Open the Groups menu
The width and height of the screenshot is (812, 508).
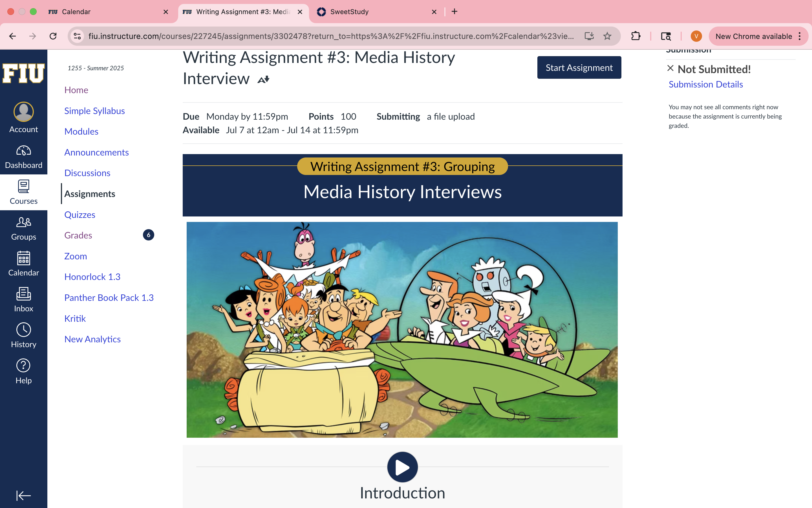[23, 229]
